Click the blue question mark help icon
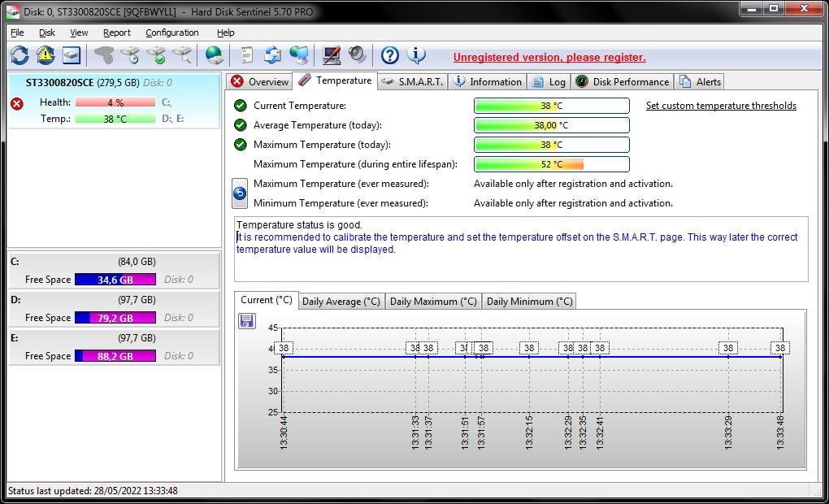 (389, 55)
